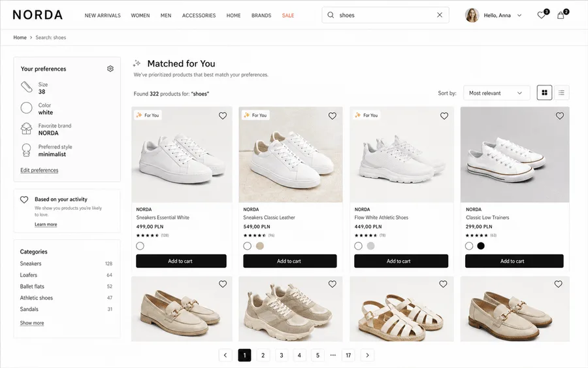Open the wishlist heart in header
This screenshot has width=588, height=368.
[541, 16]
